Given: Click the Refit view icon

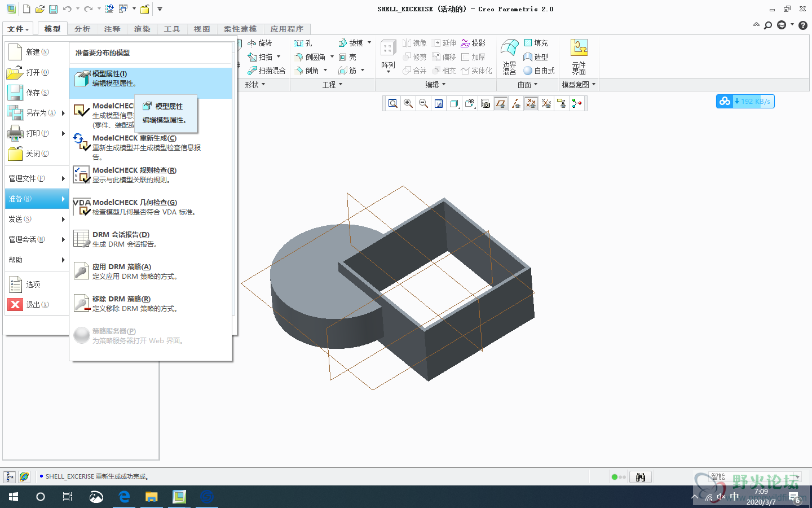Looking at the screenshot, I should (x=393, y=103).
